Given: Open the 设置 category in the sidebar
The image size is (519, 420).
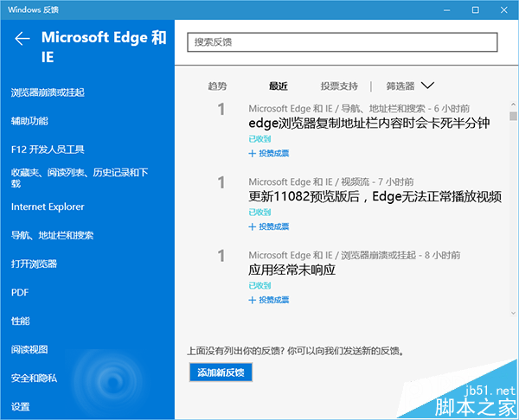Looking at the screenshot, I should 21,406.
